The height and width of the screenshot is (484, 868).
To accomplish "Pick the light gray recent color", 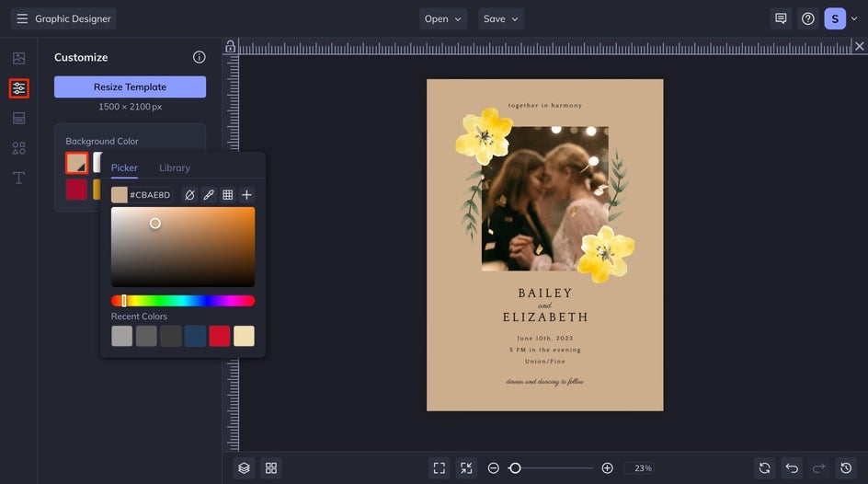I will tap(121, 336).
